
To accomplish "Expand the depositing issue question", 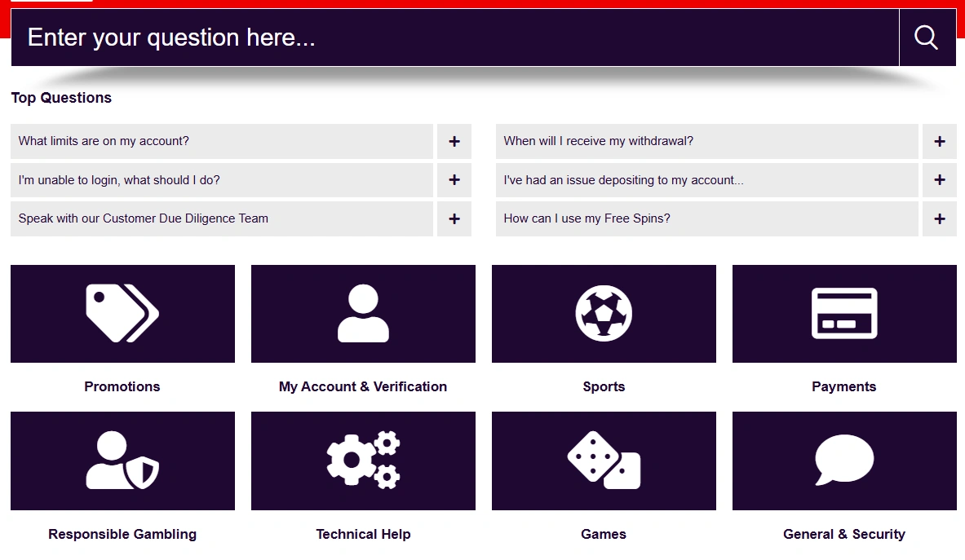I will click(939, 179).
